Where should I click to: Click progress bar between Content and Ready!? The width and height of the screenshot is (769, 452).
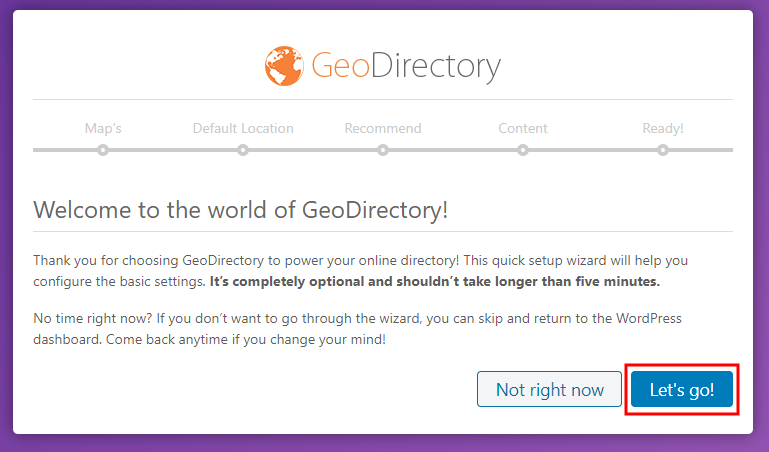point(593,150)
